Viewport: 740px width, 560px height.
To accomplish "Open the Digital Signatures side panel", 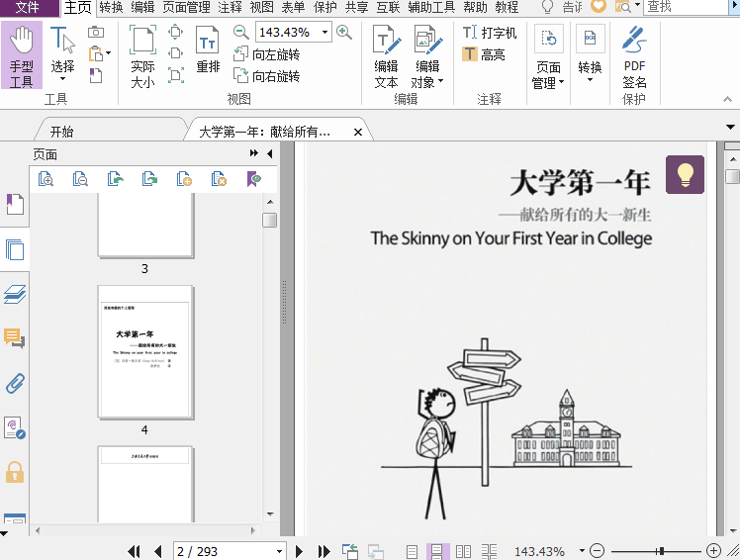I will click(x=15, y=427).
